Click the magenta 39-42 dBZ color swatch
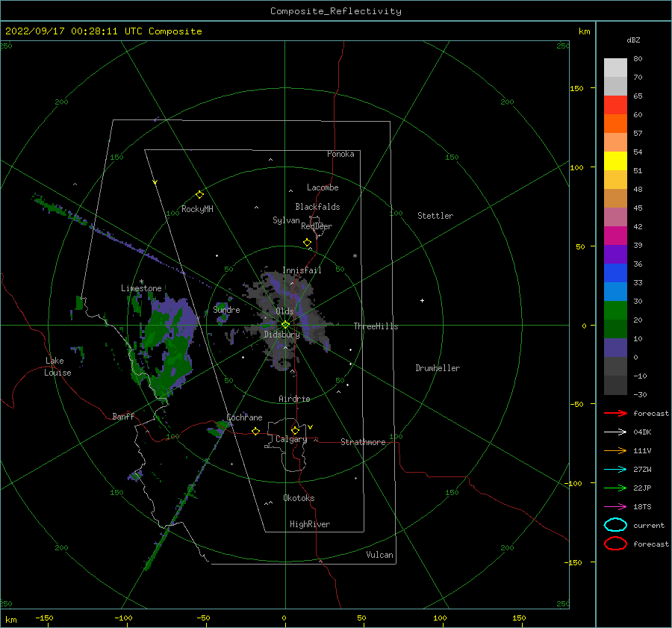The height and width of the screenshot is (628, 672). point(615,236)
